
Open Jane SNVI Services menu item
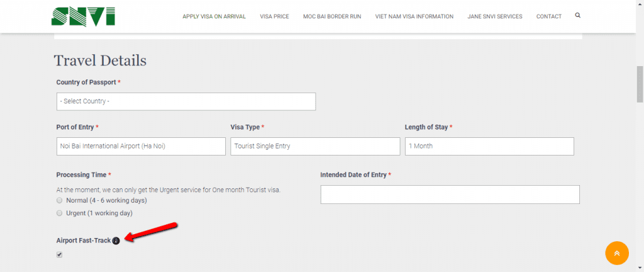coord(495,16)
